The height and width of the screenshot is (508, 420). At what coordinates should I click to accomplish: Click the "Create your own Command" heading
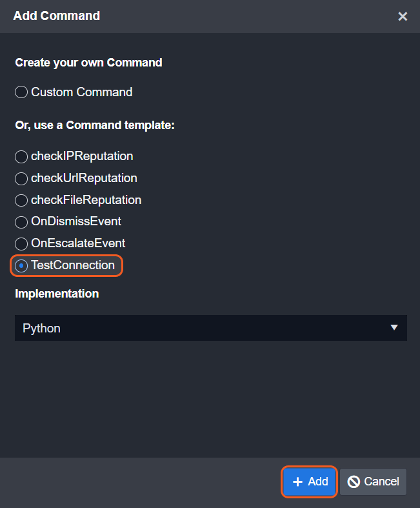[88, 63]
